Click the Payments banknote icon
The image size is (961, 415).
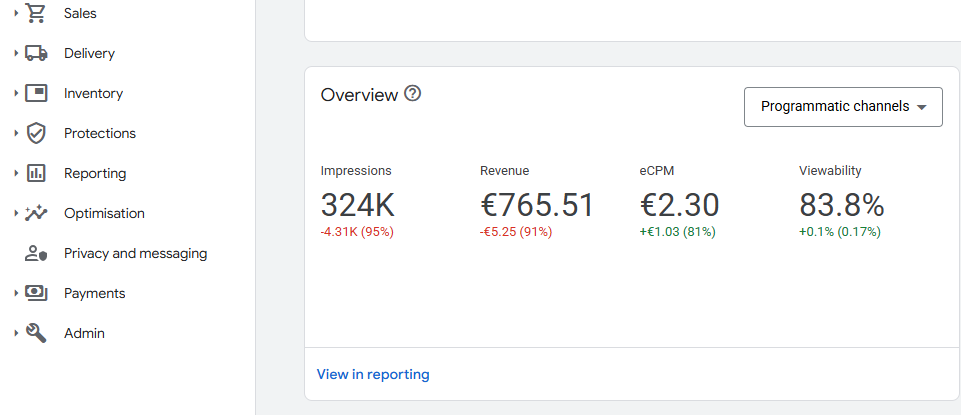pyautogui.click(x=36, y=293)
